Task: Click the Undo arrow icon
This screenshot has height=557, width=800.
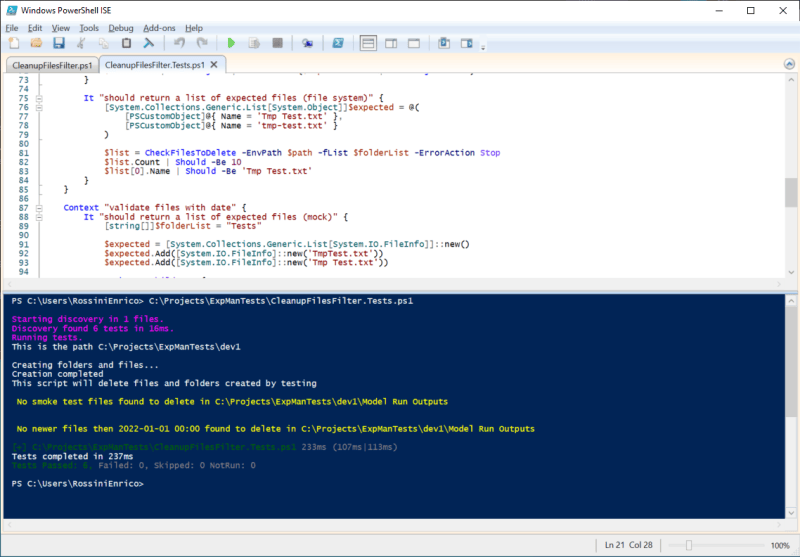Action: tap(179, 43)
